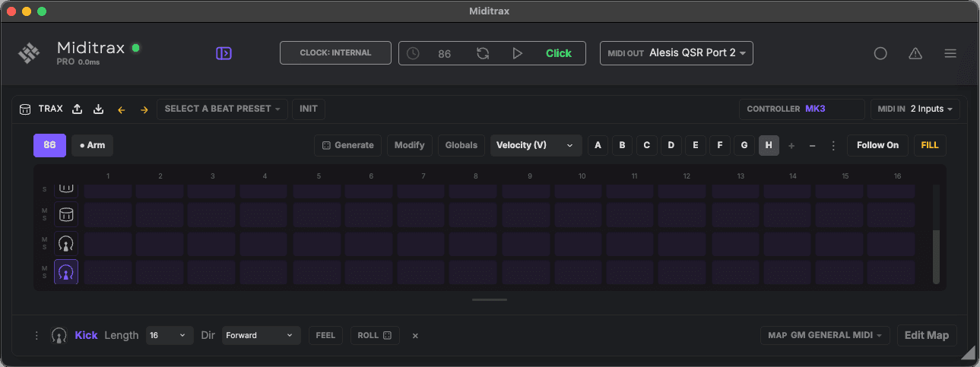This screenshot has height=367, width=980.
Task: Click the Edit Map button
Action: click(x=927, y=335)
